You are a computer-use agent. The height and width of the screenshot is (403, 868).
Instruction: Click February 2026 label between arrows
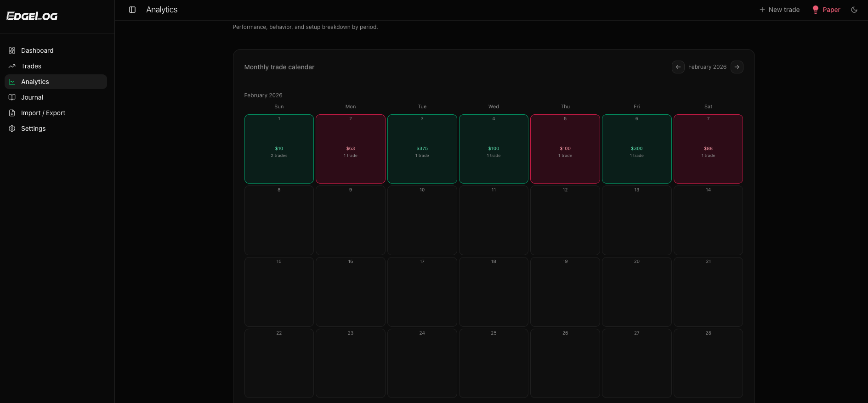(707, 67)
